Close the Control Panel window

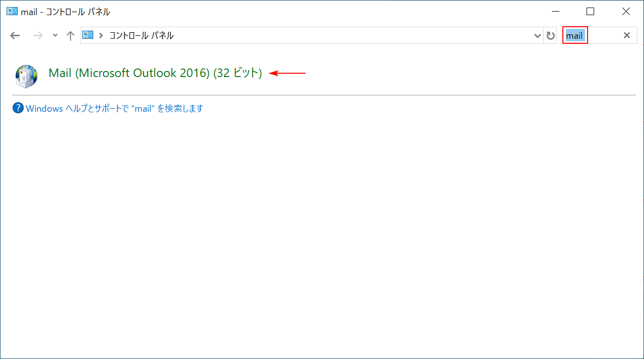click(626, 12)
